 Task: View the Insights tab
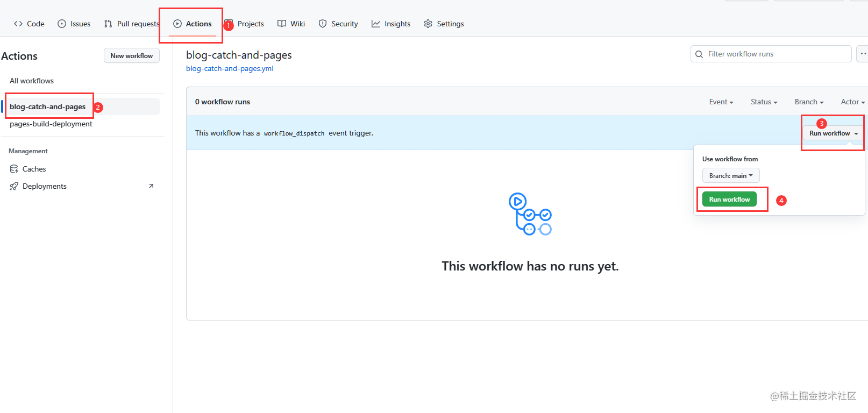point(391,24)
